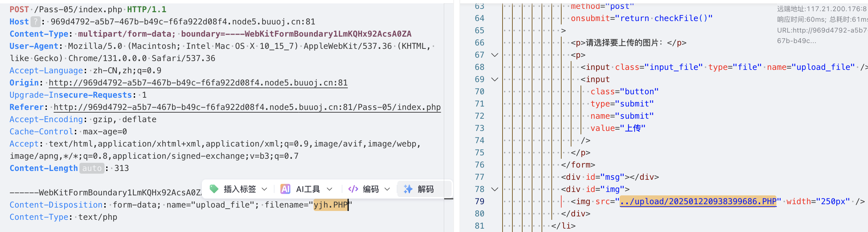The width and height of the screenshot is (868, 232).
Task: Open the Origin header URL link
Action: point(198,83)
